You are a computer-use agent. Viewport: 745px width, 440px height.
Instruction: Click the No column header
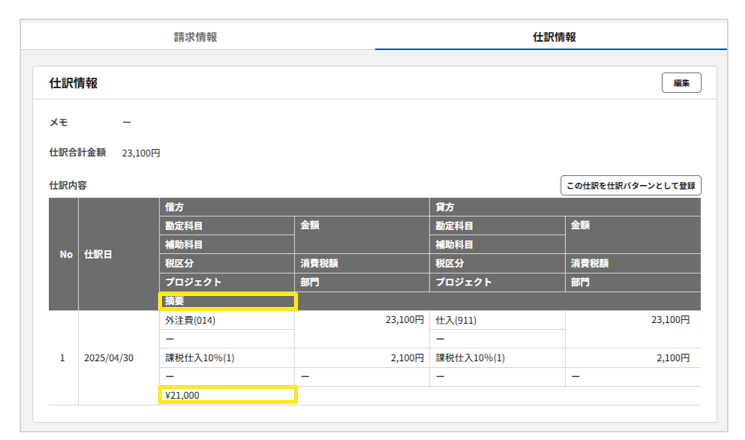tap(65, 254)
